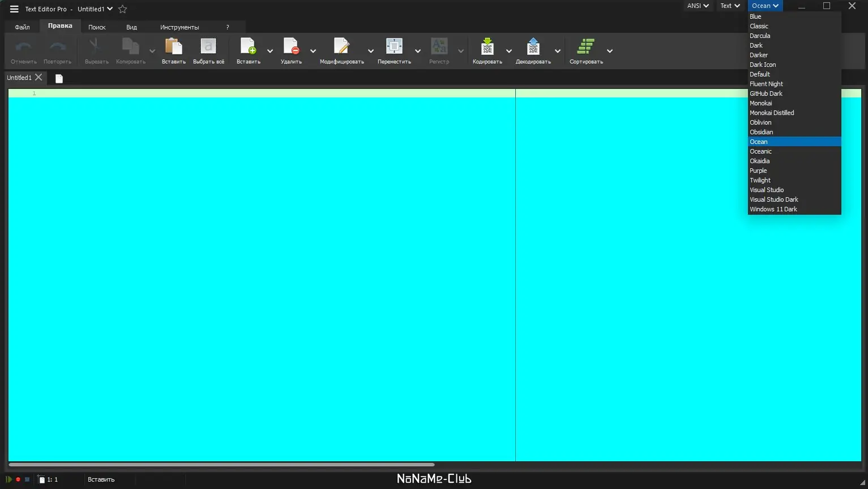Select the Darcula theme from the list

tap(759, 35)
